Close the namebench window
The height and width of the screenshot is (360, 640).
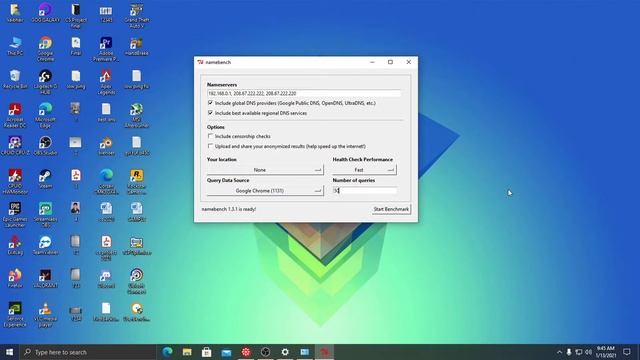(409, 62)
